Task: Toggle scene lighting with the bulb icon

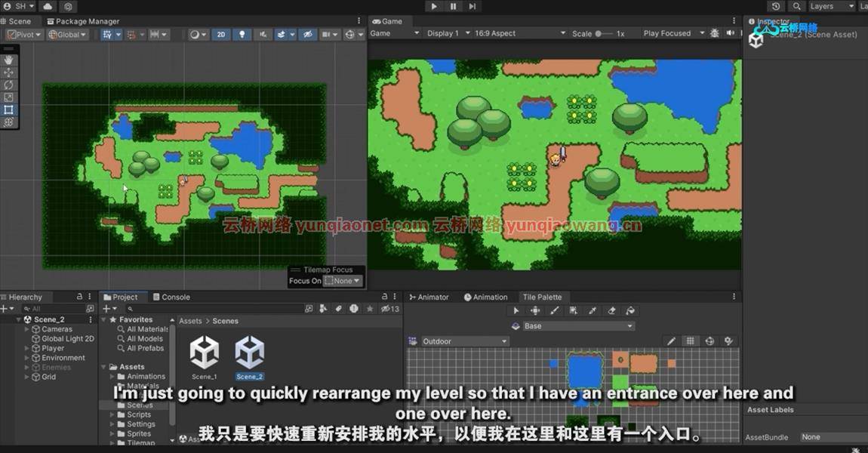Action: coord(242,34)
